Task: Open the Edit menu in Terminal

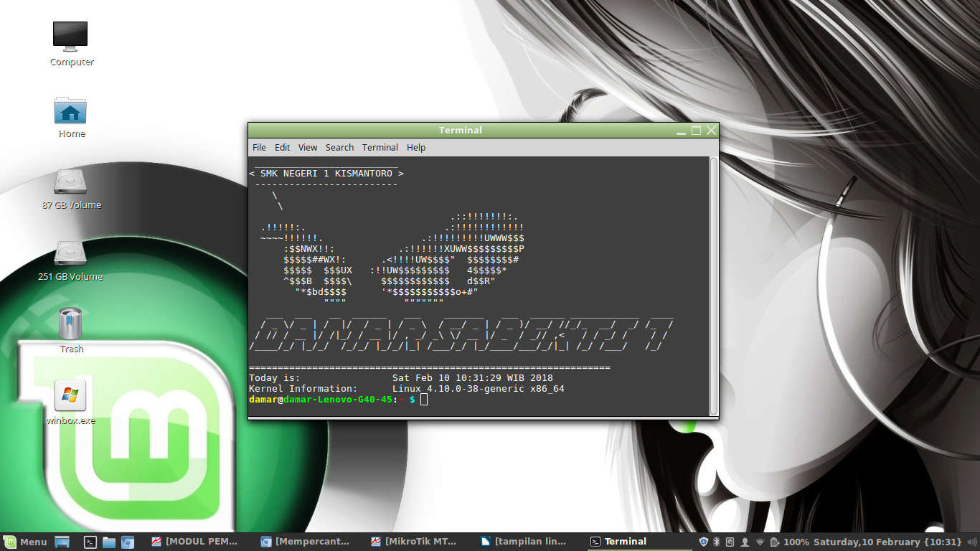Action: [x=283, y=147]
